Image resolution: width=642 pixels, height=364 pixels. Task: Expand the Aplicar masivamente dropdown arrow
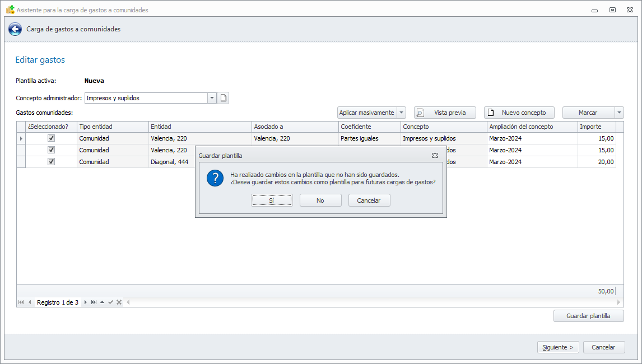pyautogui.click(x=402, y=113)
